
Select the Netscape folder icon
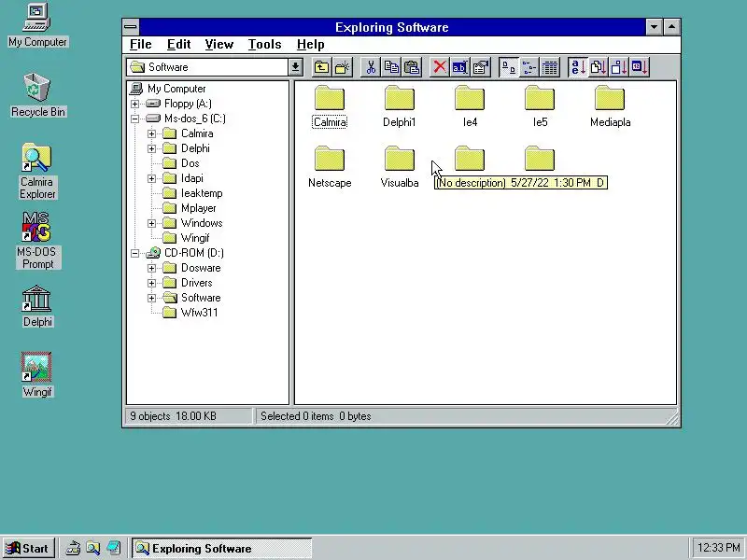[x=330, y=168]
